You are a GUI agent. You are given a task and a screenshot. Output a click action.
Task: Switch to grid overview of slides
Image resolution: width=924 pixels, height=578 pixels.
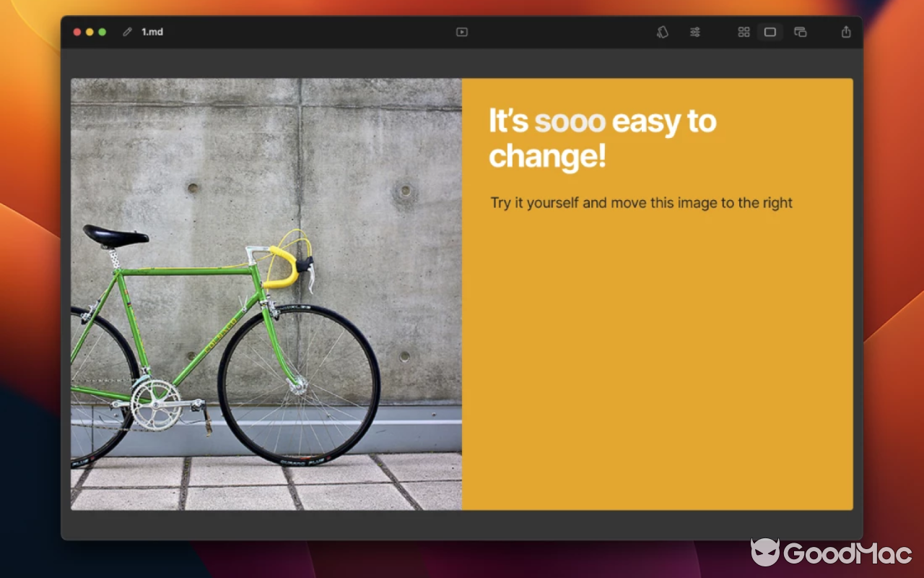click(x=744, y=32)
